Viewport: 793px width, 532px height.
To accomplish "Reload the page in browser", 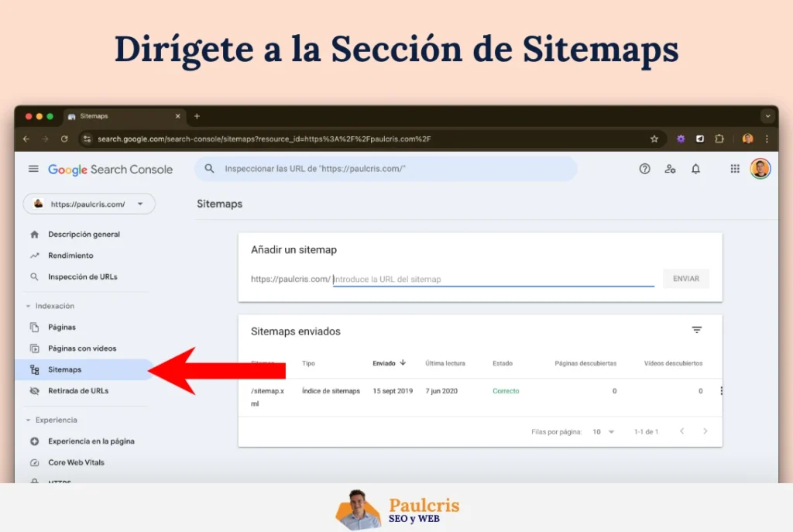I will 64,139.
